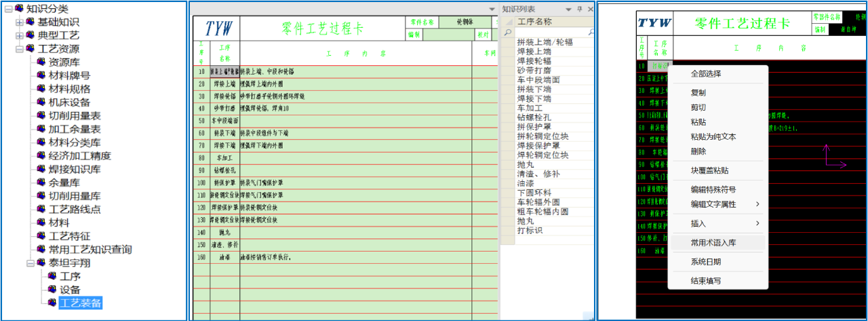The width and height of the screenshot is (868, 321).
Task: Click the 知识分类 root node icon
Action: (19, 9)
